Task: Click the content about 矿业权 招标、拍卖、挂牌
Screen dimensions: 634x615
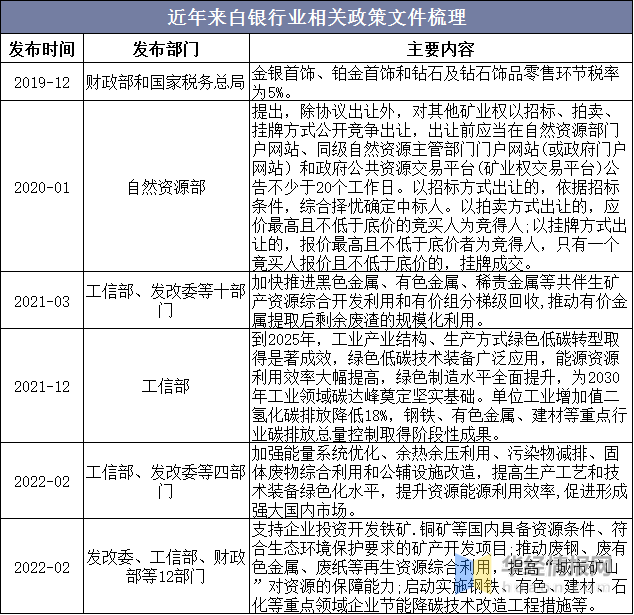Action: 440,187
